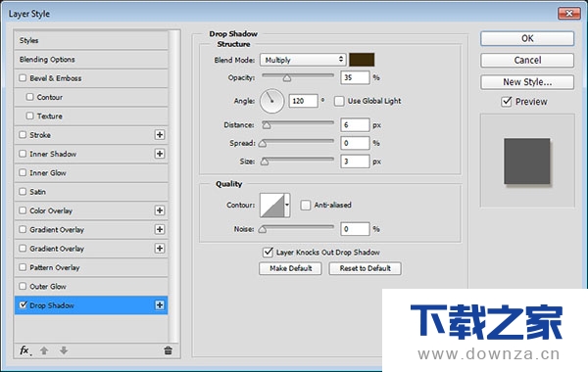Click the move effect down arrow

[64, 350]
